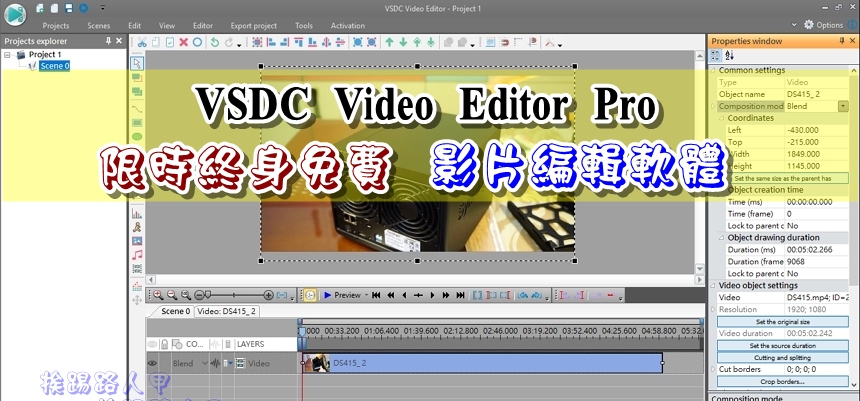Open the Redo history dropdown arrow
The image size is (860, 401).
click(x=239, y=45)
